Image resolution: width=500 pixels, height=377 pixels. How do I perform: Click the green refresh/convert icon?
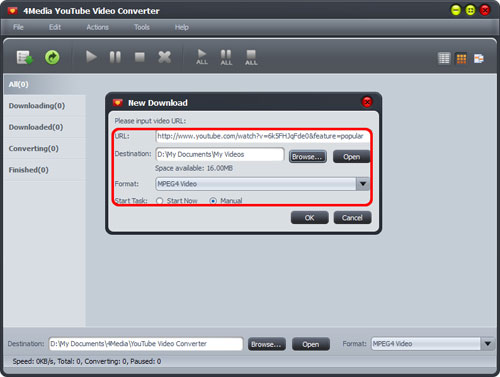(52, 57)
